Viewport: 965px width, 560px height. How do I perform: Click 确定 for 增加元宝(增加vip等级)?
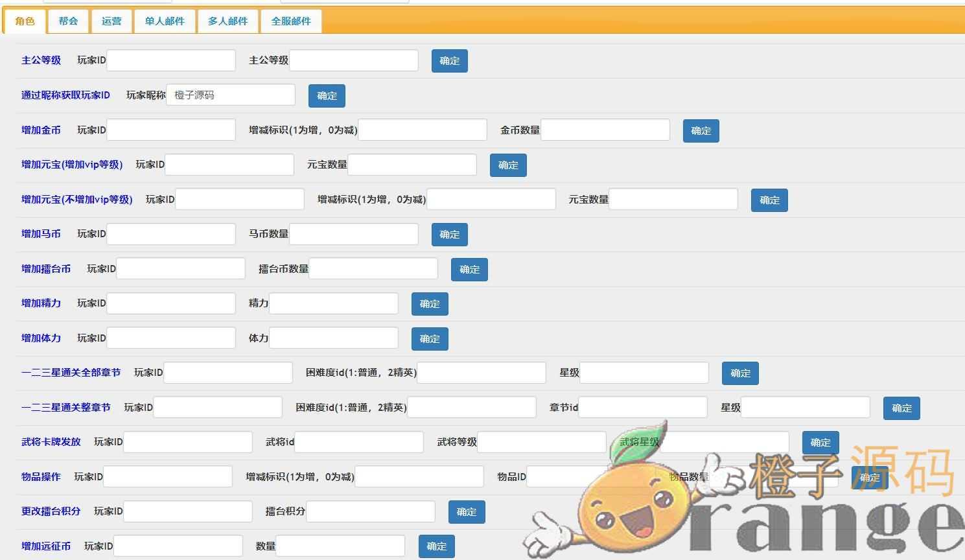pyautogui.click(x=507, y=165)
